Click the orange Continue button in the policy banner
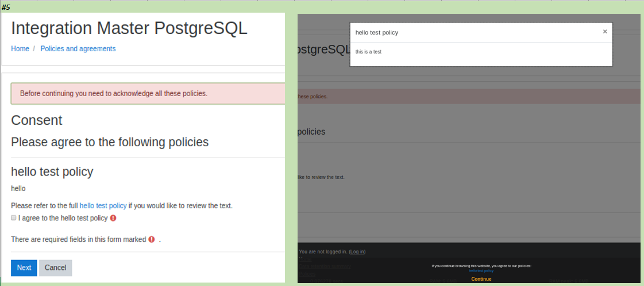Viewport: 644px width, 286px height. coord(481,279)
